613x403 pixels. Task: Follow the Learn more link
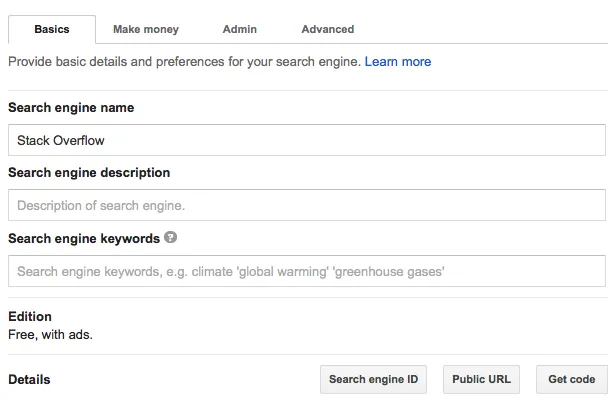[398, 62]
